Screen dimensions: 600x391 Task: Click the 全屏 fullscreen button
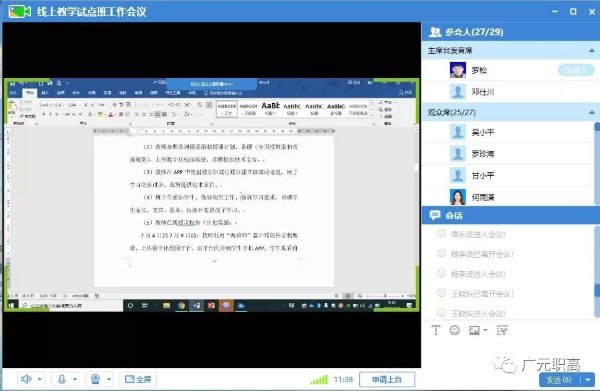click(138, 379)
